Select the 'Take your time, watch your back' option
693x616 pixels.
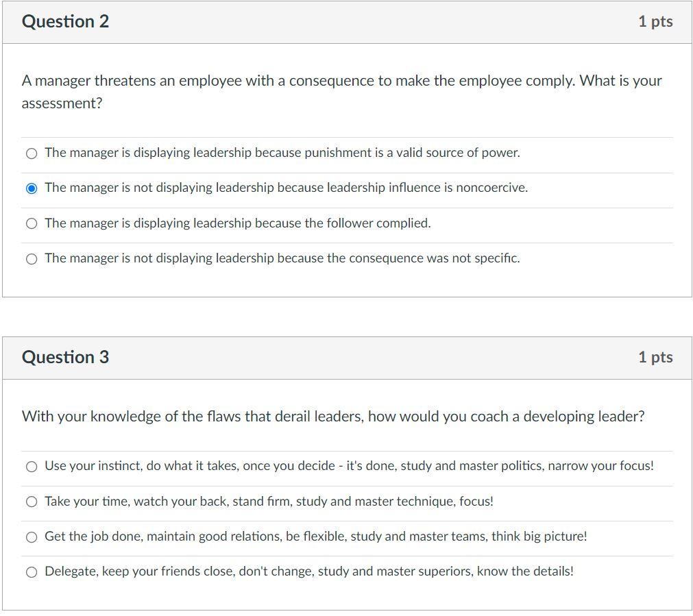tap(32, 501)
